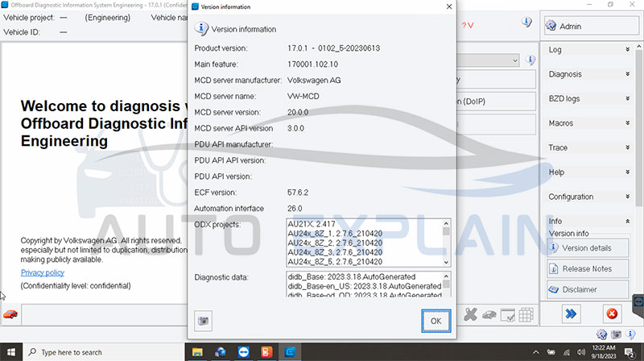This screenshot has width=644, height=361.
Task: Click the camera screenshot icon in status bar
Action: (x=616, y=334)
